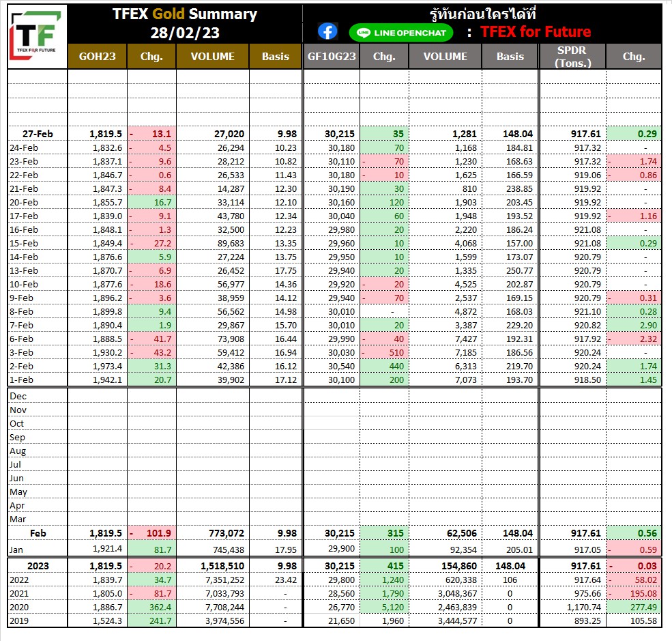The image size is (672, 641).
Task: Click GOH23 volume value 89,683
Action: 231,243
